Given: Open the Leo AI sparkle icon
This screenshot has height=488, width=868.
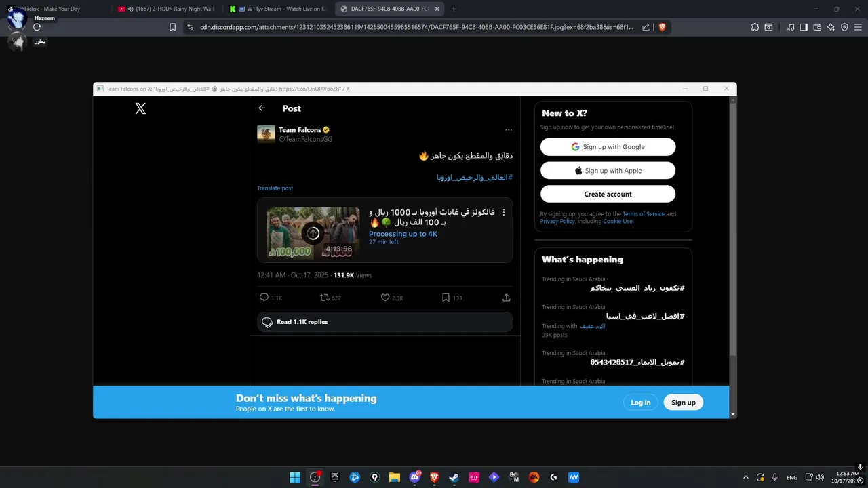Looking at the screenshot, I should [x=831, y=27].
